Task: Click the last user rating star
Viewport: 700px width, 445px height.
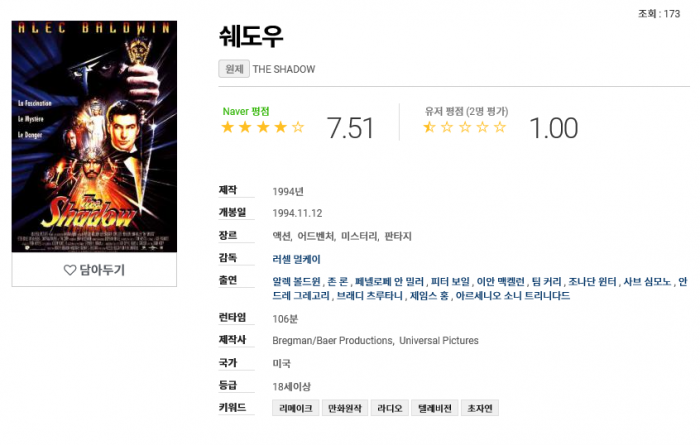Action: click(500, 127)
